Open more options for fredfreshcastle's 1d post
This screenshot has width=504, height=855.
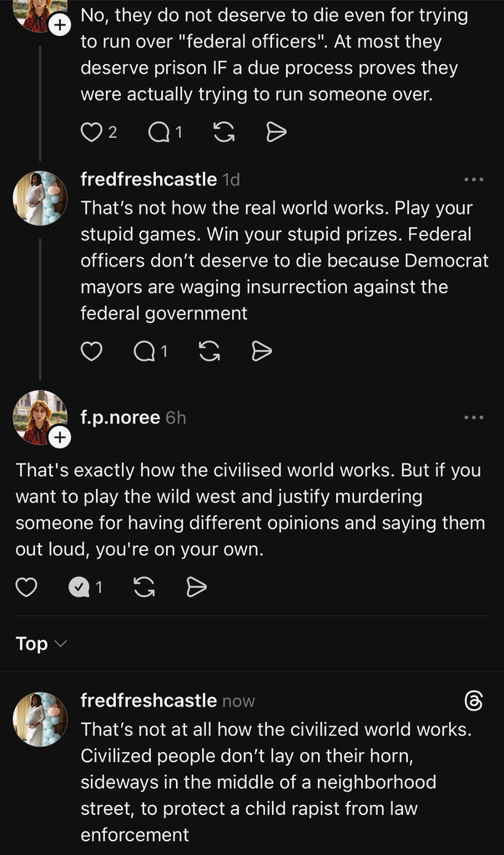(473, 180)
